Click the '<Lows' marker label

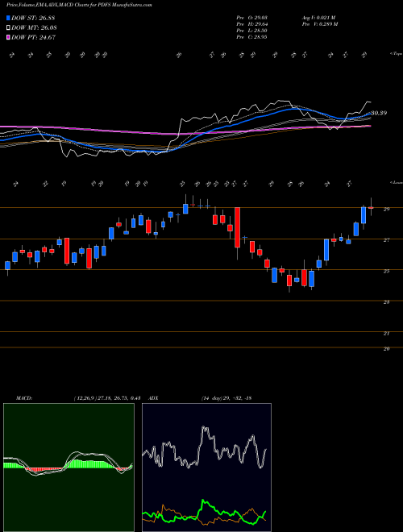click(396, 183)
